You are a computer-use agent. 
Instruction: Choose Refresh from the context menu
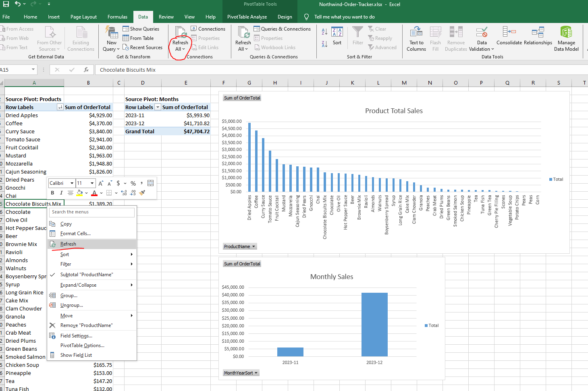click(x=92, y=244)
